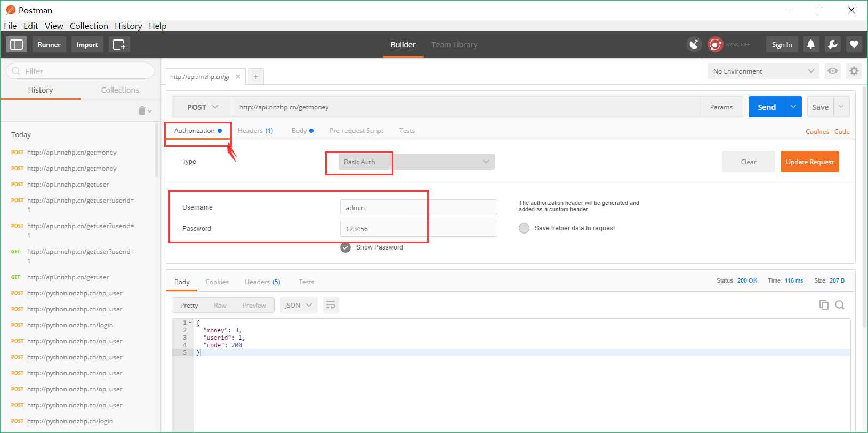Open View menu

click(x=54, y=26)
